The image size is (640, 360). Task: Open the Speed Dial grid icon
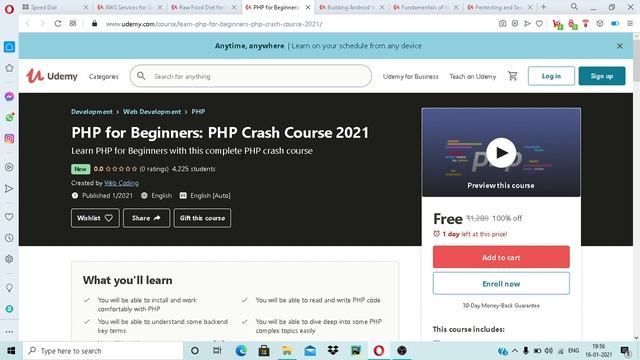(x=73, y=24)
